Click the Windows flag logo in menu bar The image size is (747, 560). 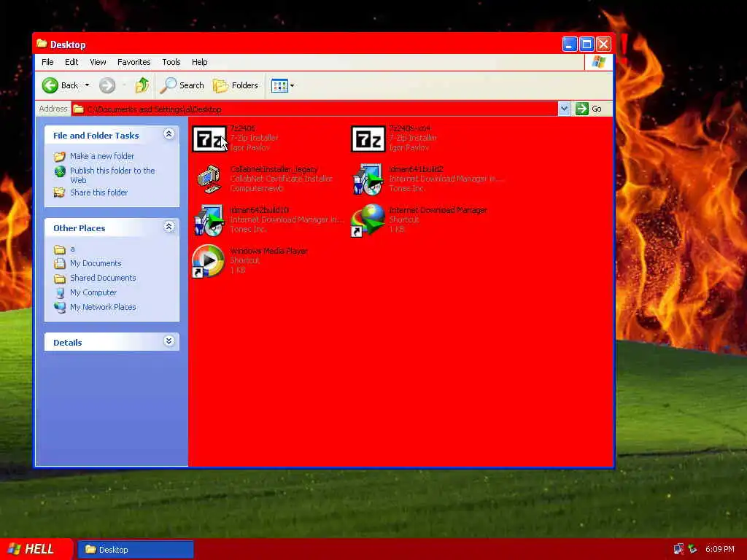click(599, 62)
